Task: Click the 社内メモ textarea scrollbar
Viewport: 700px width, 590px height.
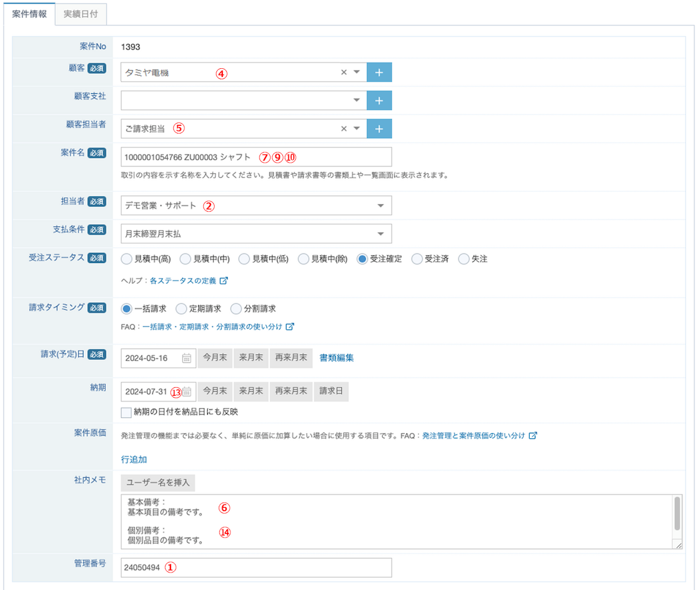Action: 677,514
